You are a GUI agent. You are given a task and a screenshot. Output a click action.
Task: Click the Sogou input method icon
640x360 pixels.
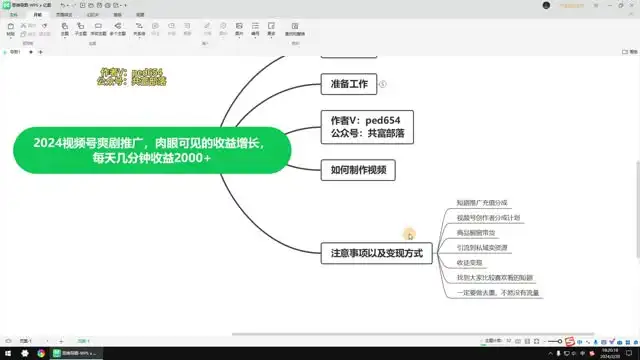click(x=570, y=341)
